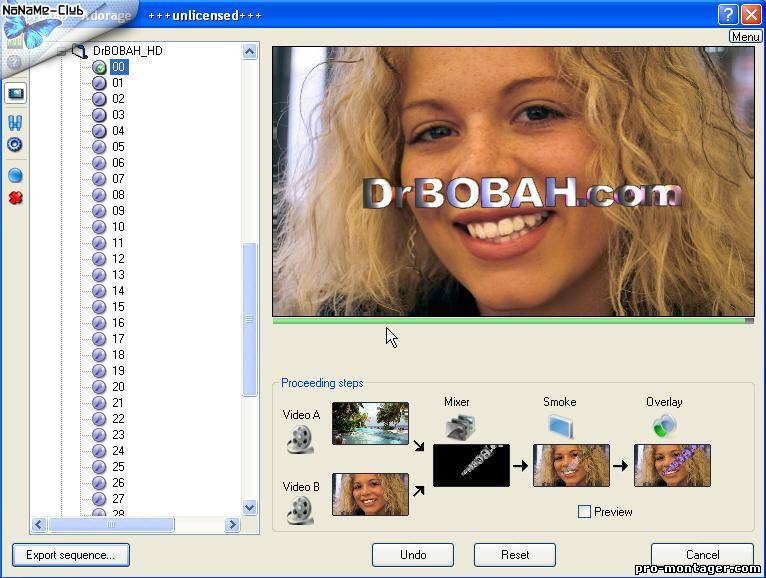Click the purple icon beside item 01
766x578 pixels.
click(x=99, y=83)
